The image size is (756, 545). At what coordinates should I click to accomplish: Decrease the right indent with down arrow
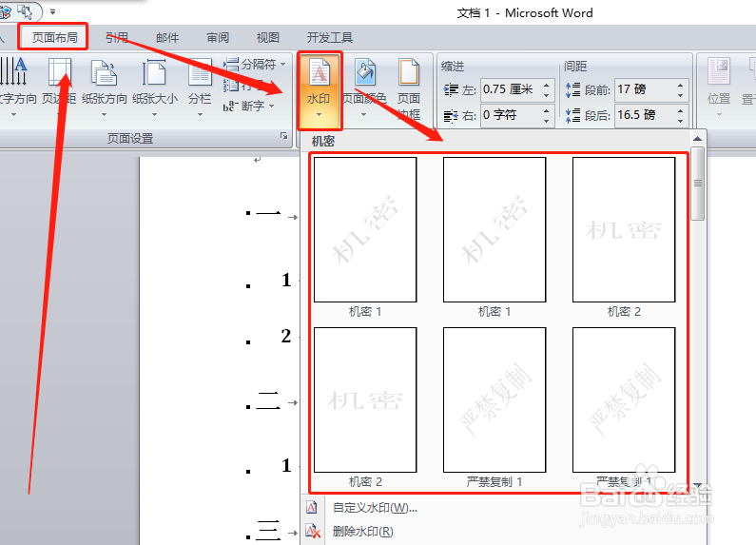click(x=546, y=121)
